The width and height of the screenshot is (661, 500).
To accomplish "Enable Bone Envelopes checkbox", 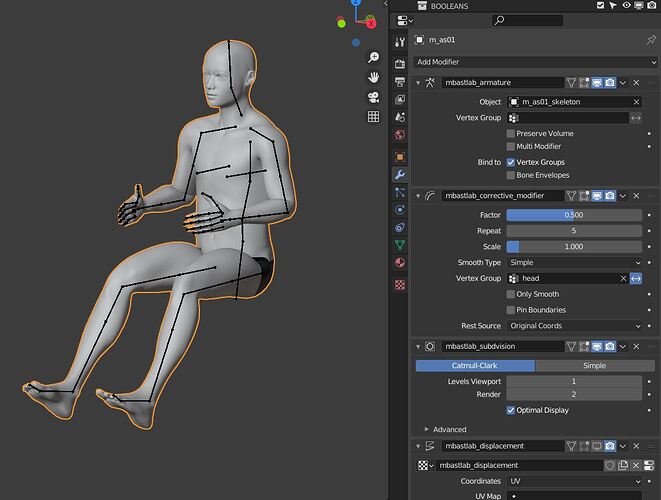I will pos(511,175).
